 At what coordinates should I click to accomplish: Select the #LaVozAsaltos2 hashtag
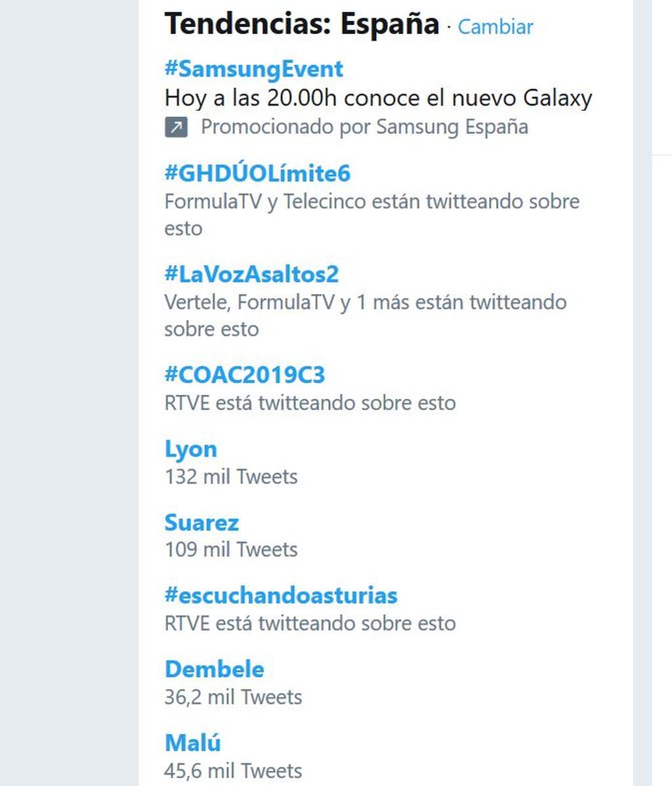[252, 274]
